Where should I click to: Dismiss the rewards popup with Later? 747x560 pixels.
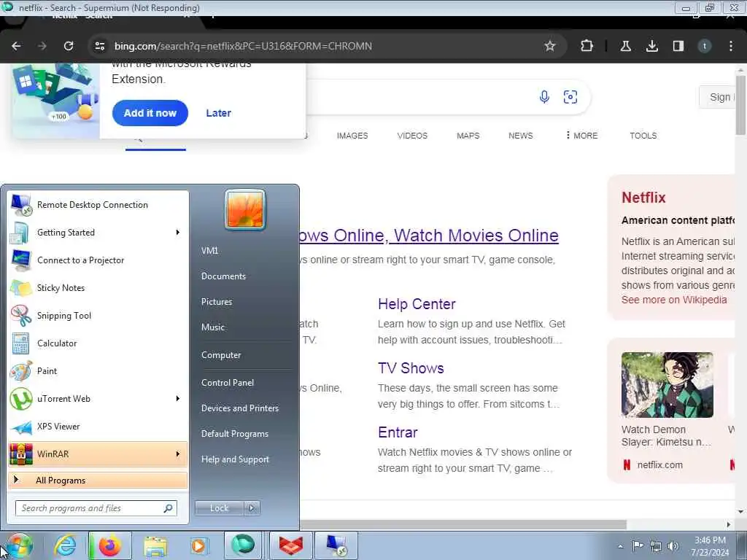(x=218, y=113)
